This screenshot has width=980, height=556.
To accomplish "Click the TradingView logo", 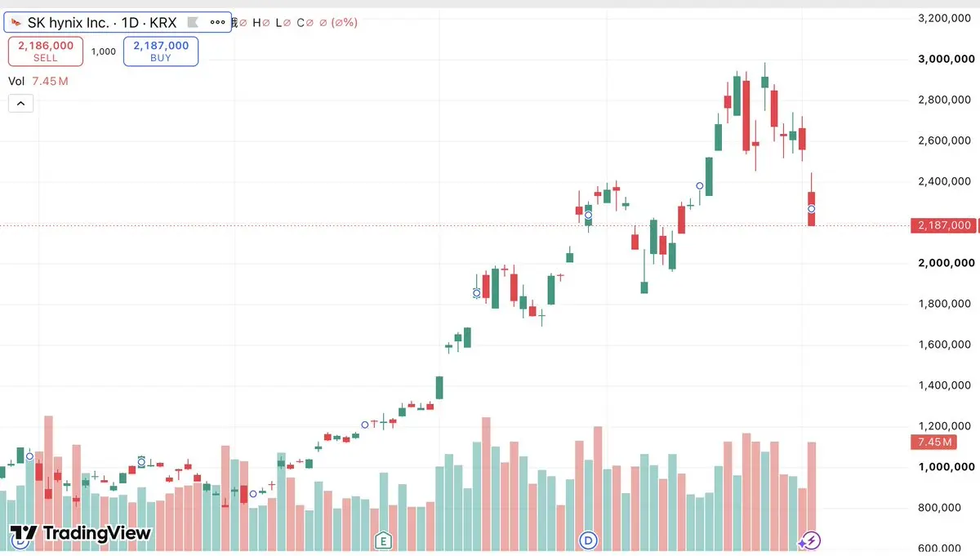I will [x=81, y=534].
